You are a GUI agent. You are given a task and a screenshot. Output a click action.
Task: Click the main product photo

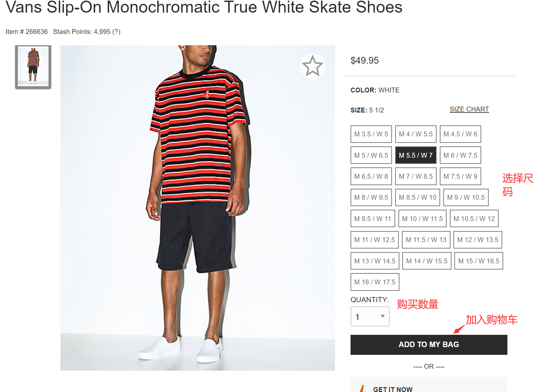tap(198, 208)
